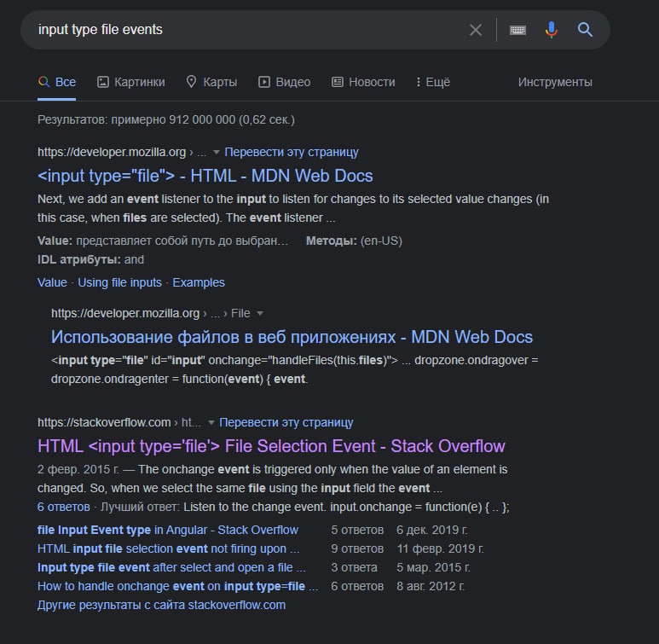Viewport: 659px width, 644px height.
Task: Open the on-screen keyboard icon
Action: click(x=517, y=30)
